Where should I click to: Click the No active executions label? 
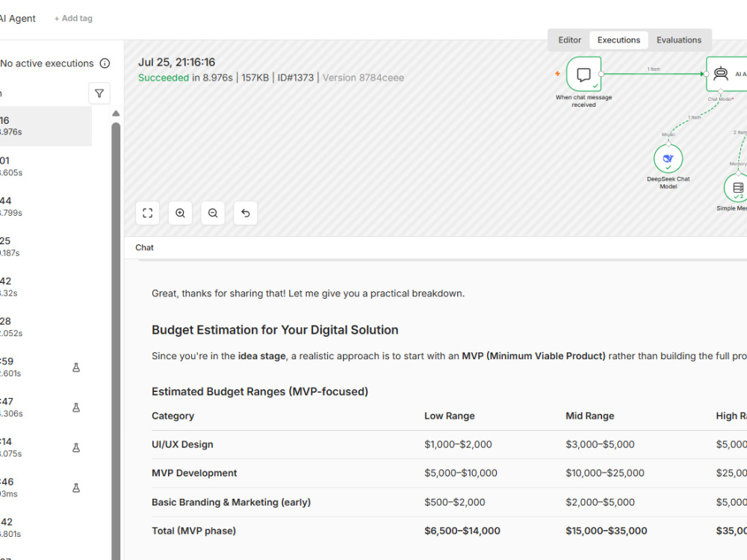[46, 63]
